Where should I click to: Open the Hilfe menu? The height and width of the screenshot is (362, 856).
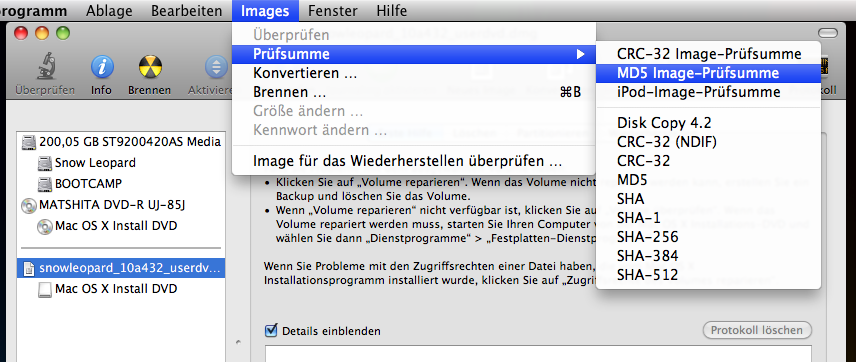tap(391, 11)
